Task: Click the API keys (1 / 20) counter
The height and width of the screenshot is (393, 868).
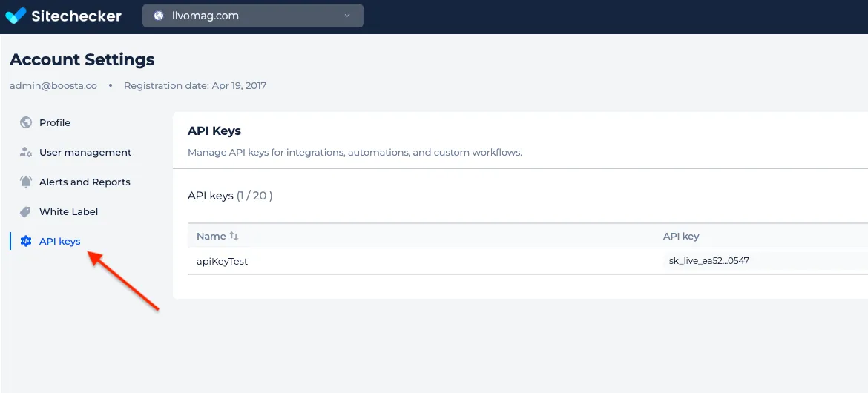Action: [x=230, y=196]
